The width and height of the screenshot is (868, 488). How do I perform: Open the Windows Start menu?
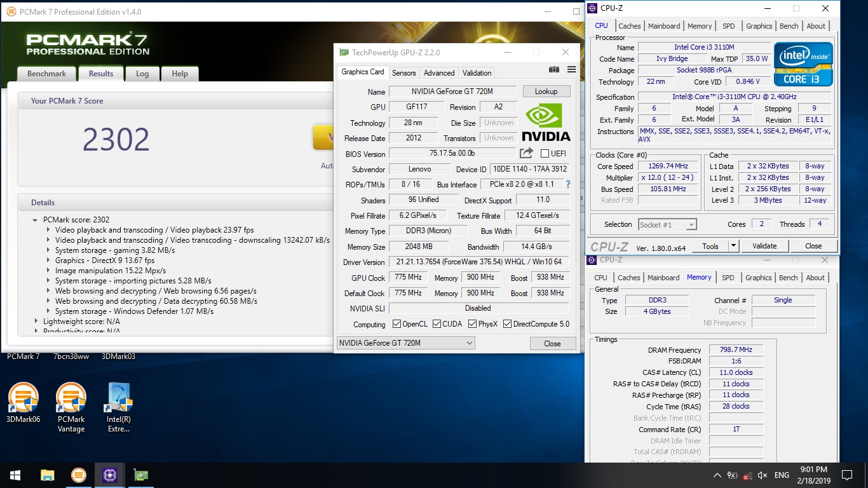click(15, 475)
